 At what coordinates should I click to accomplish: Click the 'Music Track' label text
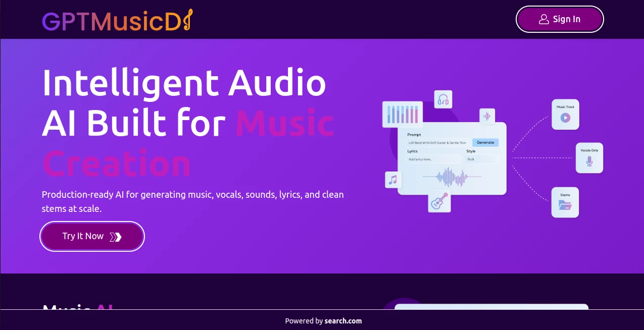pyautogui.click(x=565, y=107)
